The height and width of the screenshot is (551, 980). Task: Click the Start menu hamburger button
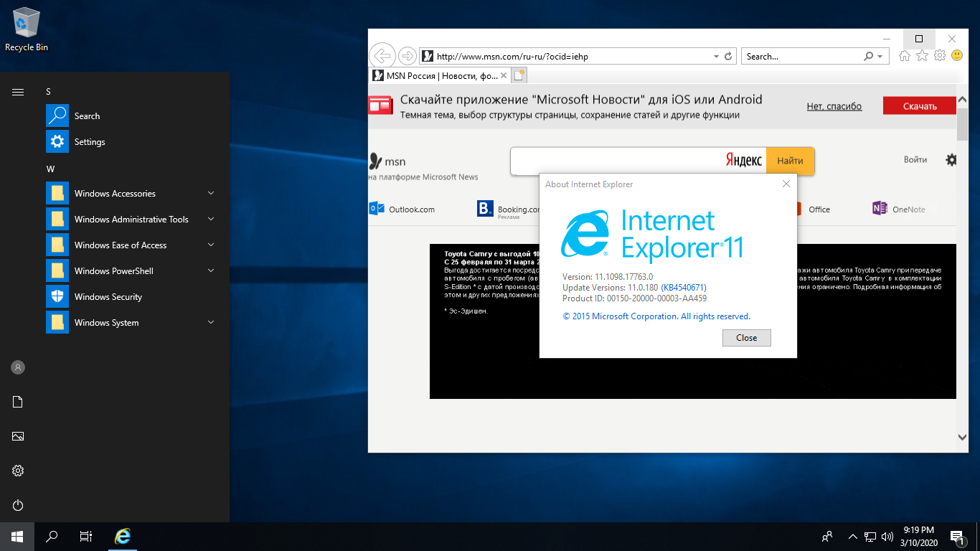pyautogui.click(x=18, y=92)
